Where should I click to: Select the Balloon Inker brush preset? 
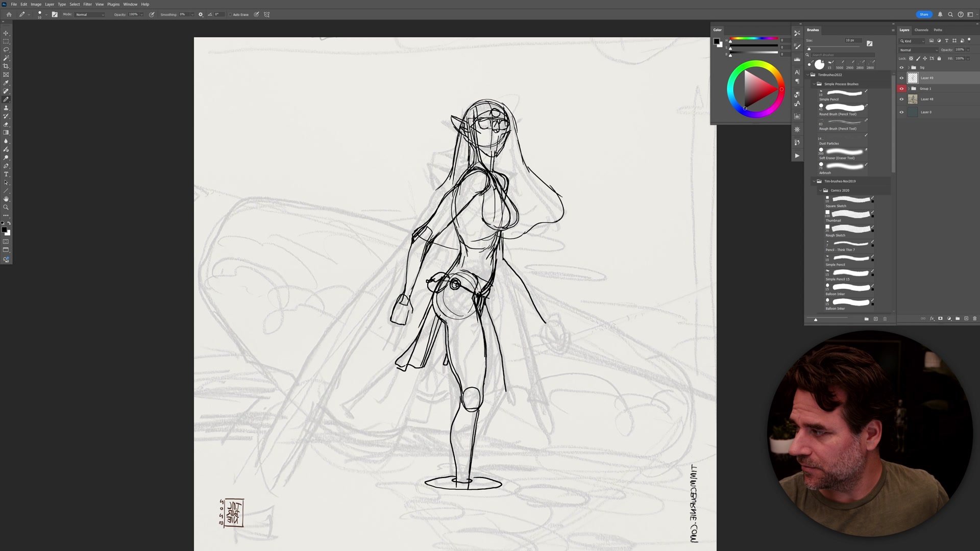click(x=849, y=289)
